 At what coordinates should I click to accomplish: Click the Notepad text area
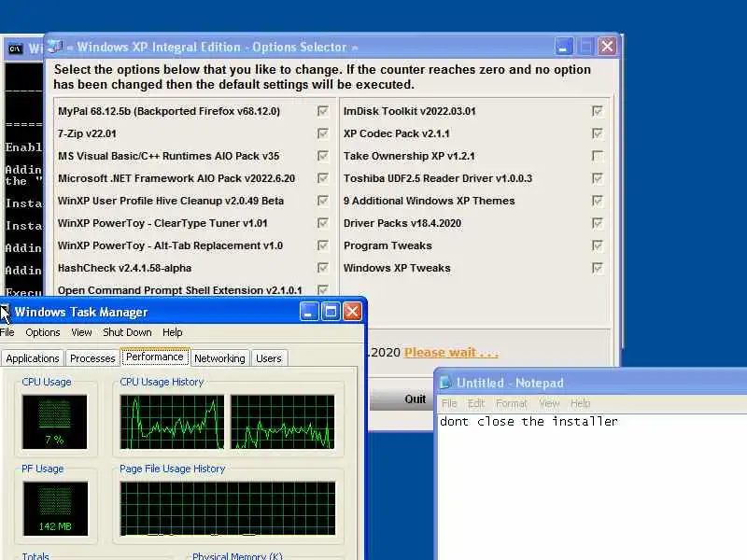[592, 486]
